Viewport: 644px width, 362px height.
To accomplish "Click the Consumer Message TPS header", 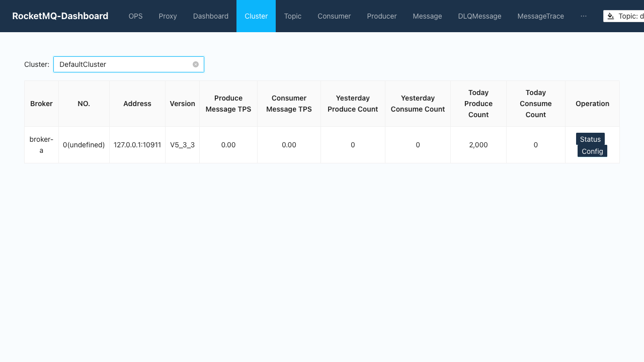I will 289,104.
